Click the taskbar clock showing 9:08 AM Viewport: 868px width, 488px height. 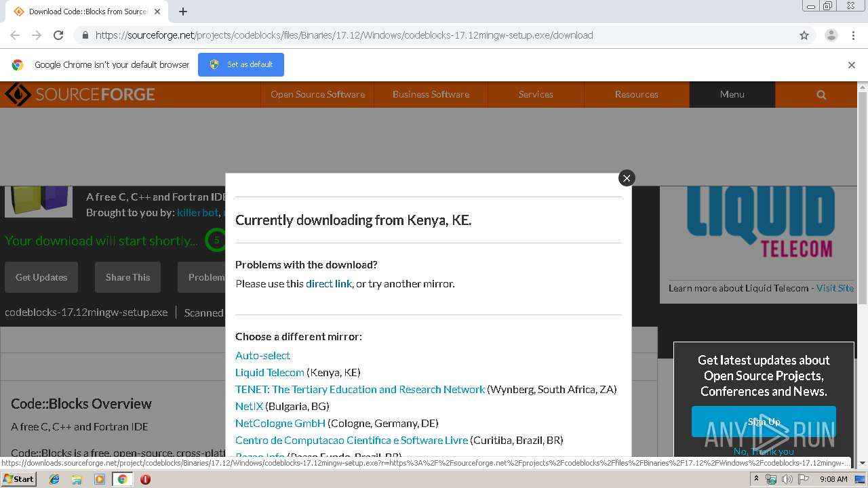(x=833, y=479)
